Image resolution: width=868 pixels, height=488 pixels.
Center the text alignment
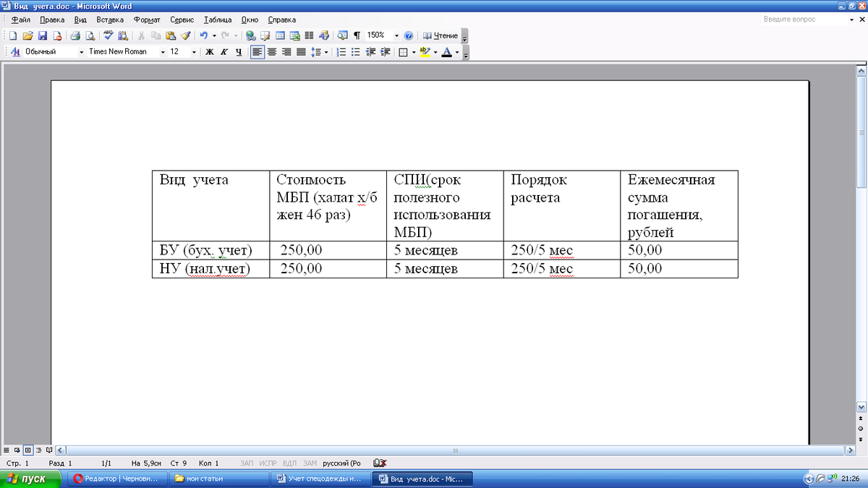tap(272, 52)
